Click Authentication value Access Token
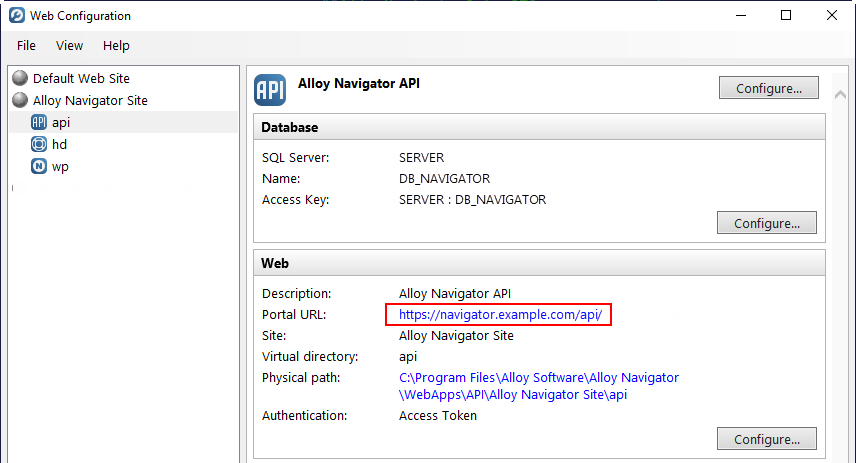This screenshot has height=463, width=856. coord(437,415)
